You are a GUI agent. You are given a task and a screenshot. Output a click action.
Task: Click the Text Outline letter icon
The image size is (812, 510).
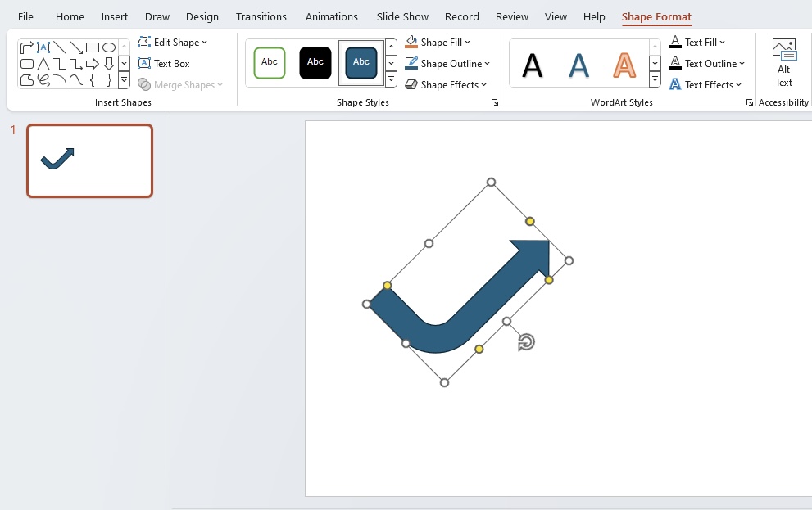point(675,63)
